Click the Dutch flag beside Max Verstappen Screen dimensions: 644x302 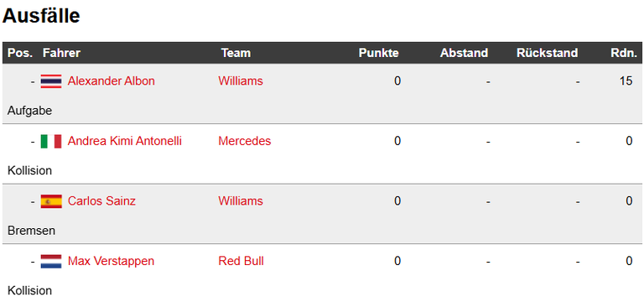[x=51, y=262]
